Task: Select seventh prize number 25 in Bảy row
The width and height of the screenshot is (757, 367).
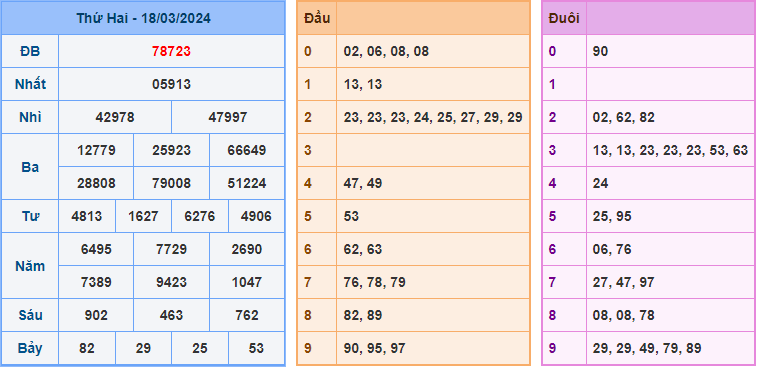Action: [200, 348]
